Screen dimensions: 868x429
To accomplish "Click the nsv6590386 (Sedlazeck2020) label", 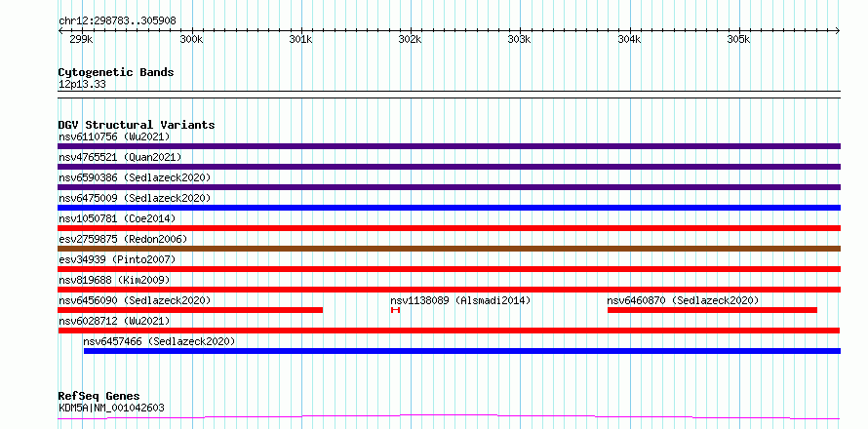I will coord(135,177).
